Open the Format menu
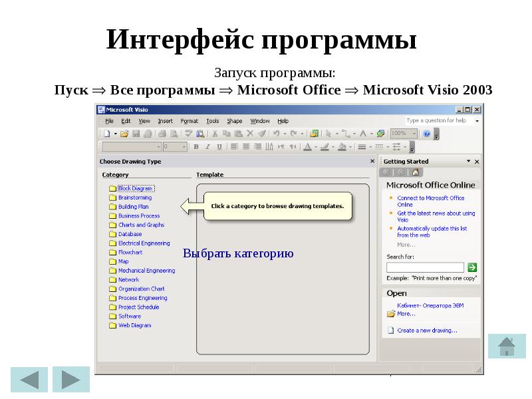This screenshot has width=532, height=399. [190, 121]
